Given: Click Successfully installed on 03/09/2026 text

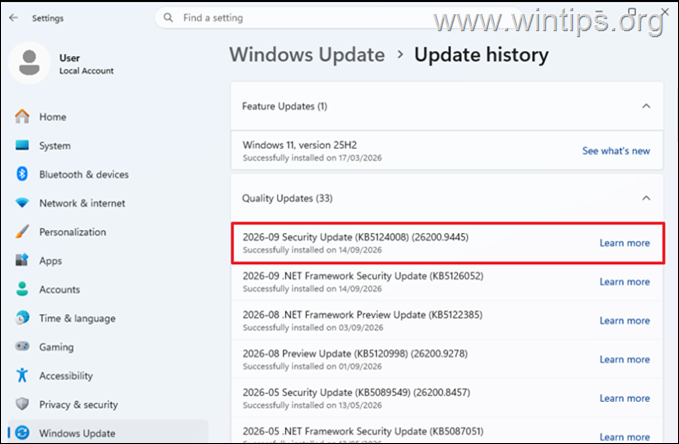Looking at the screenshot, I should pyautogui.click(x=313, y=327).
